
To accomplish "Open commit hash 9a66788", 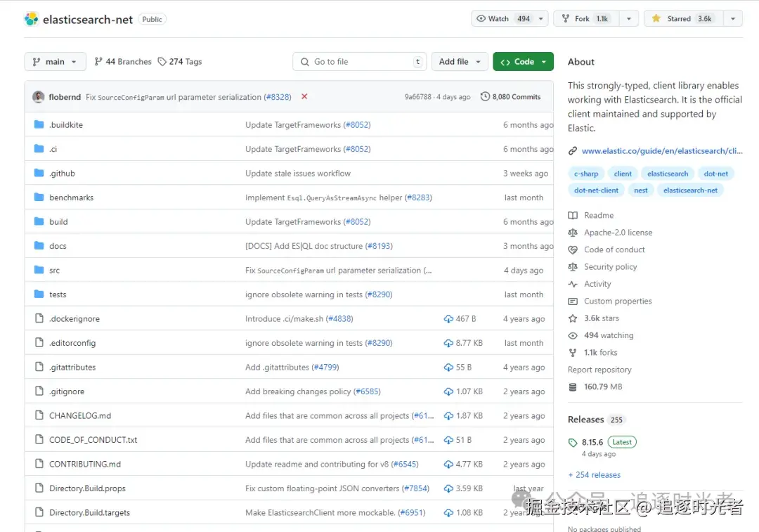I will coord(417,97).
